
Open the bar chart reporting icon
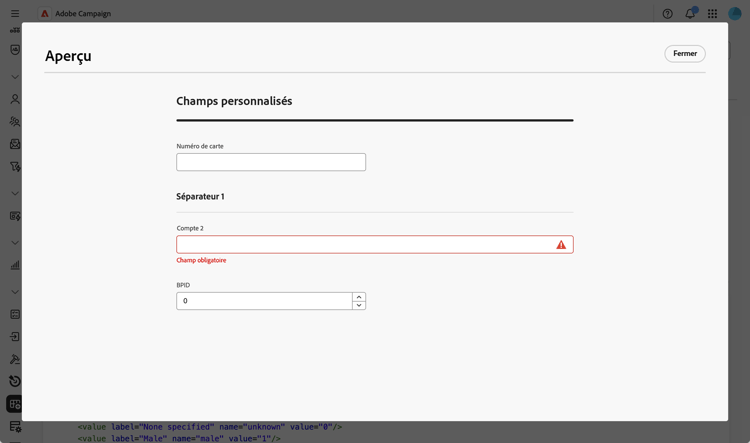pos(15,265)
